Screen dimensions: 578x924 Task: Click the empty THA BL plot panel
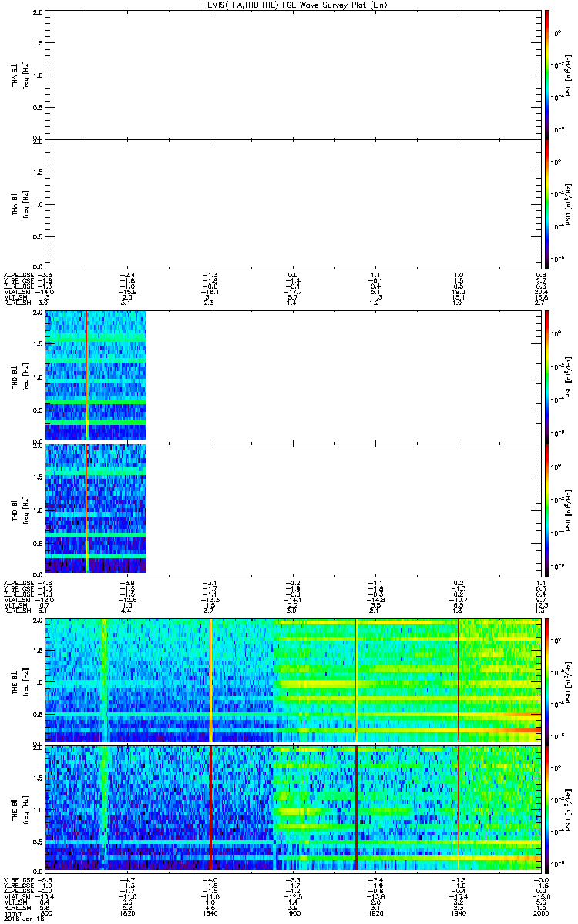(x=293, y=73)
